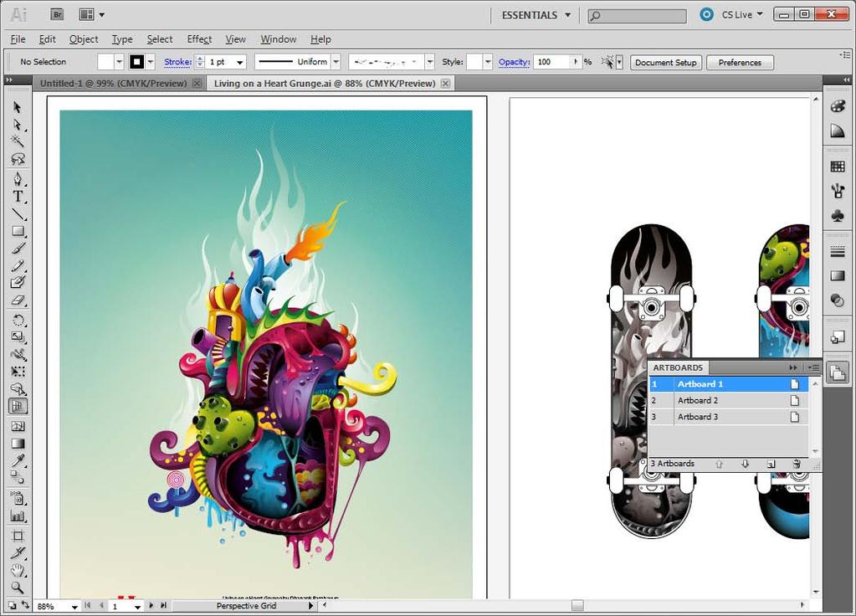
Task: Open the Stroke panel link
Action: pyautogui.click(x=178, y=62)
